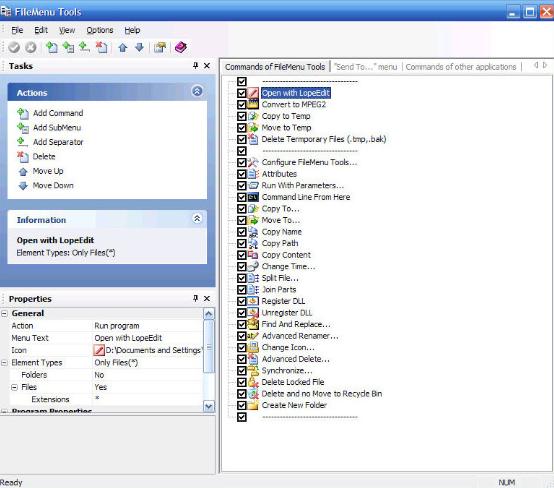Open the View menu

[67, 30]
